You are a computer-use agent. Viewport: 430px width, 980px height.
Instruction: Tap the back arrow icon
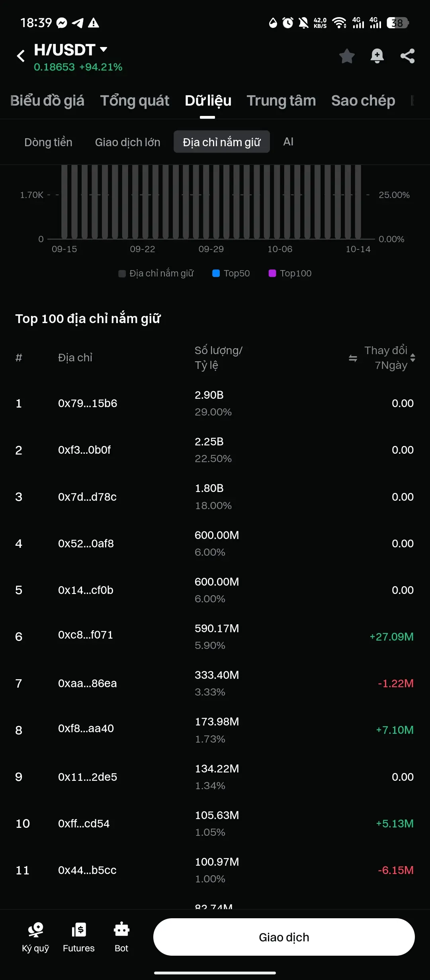point(21,56)
